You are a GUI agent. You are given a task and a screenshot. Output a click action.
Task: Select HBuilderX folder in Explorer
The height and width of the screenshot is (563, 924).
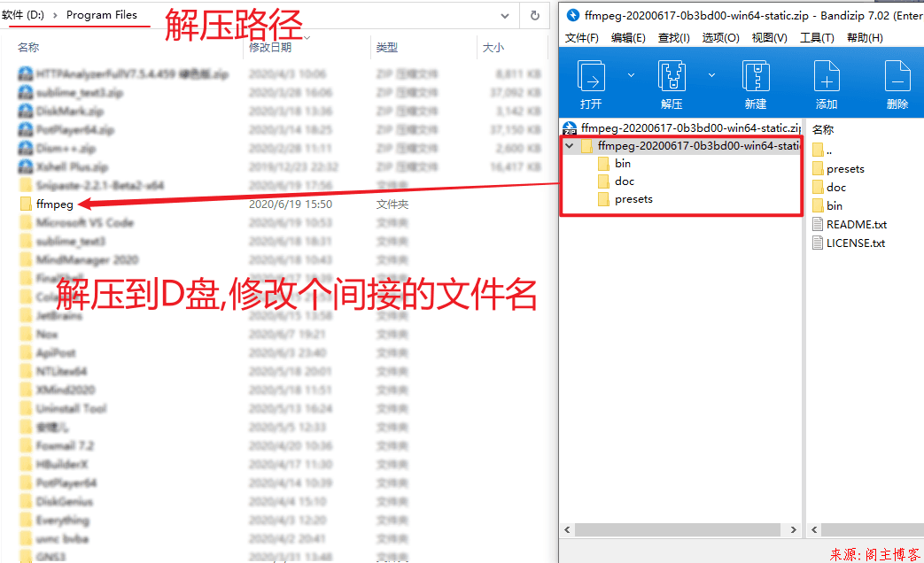54,464
